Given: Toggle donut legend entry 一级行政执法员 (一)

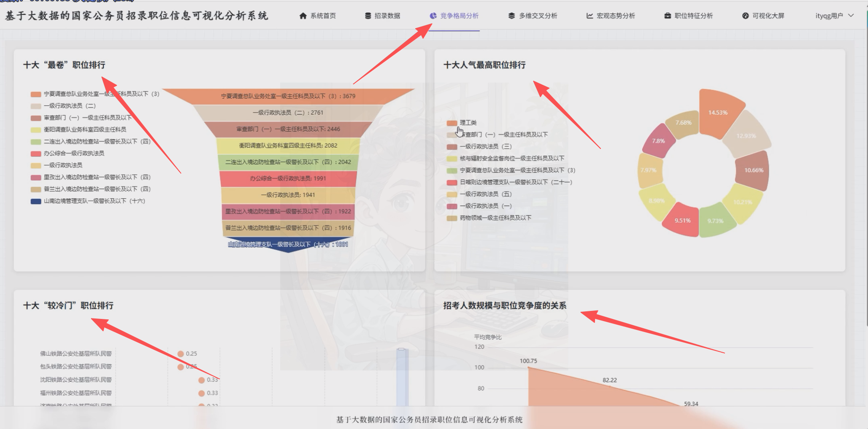Looking at the screenshot, I should tap(479, 206).
